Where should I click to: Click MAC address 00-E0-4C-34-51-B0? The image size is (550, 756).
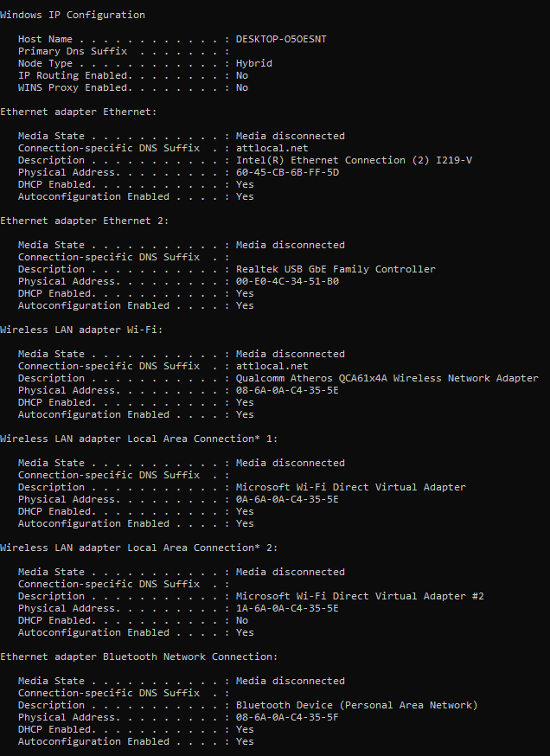tap(287, 281)
